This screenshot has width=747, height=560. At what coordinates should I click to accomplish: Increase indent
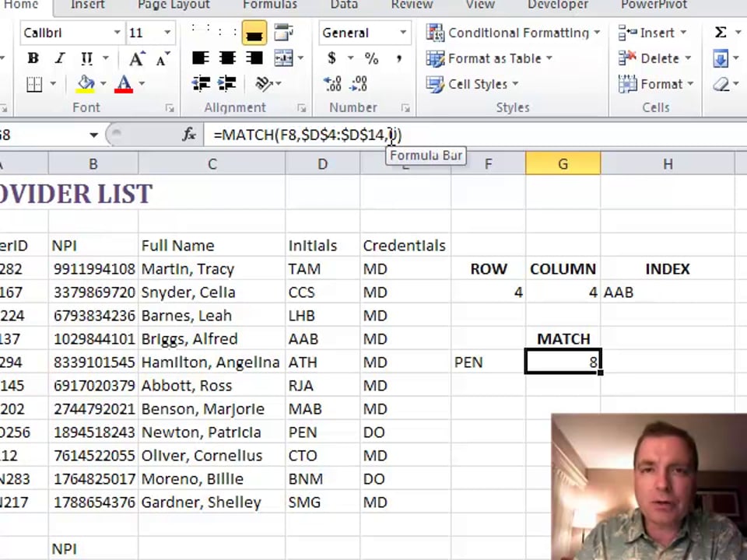226,84
